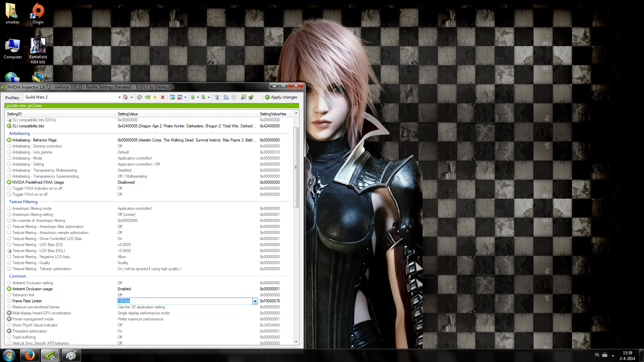Click the green NVIDIA logo toolbar icon
Viewport: 644px width, 362px height.
[147, 97]
